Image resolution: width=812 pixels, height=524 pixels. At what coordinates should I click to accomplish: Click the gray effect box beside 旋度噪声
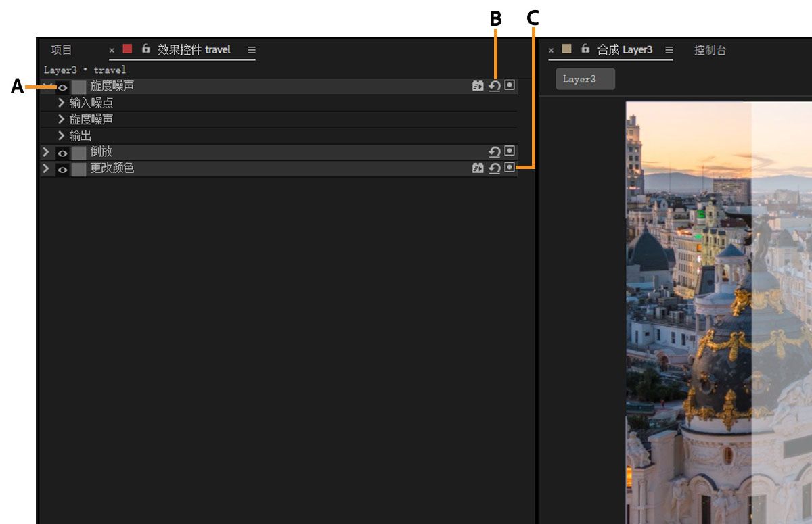[79, 87]
